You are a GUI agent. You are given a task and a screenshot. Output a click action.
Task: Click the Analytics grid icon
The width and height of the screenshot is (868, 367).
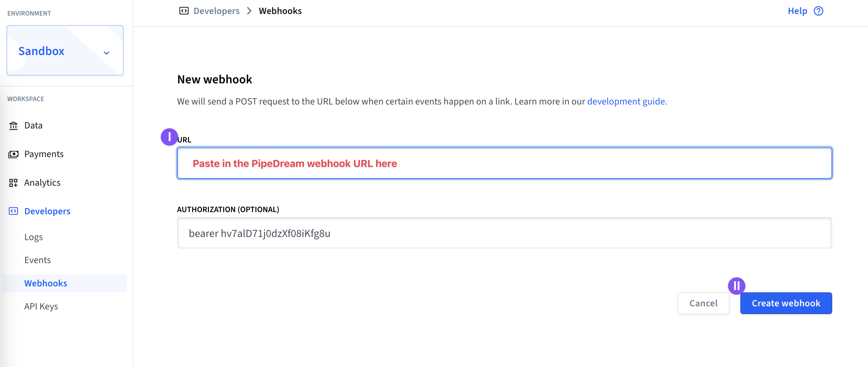click(x=13, y=183)
